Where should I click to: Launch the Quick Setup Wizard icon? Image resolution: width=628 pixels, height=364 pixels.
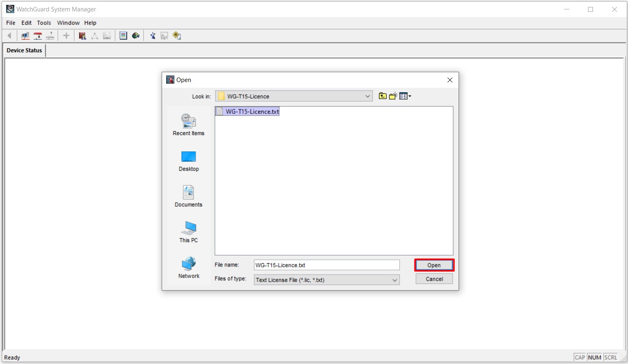(153, 36)
